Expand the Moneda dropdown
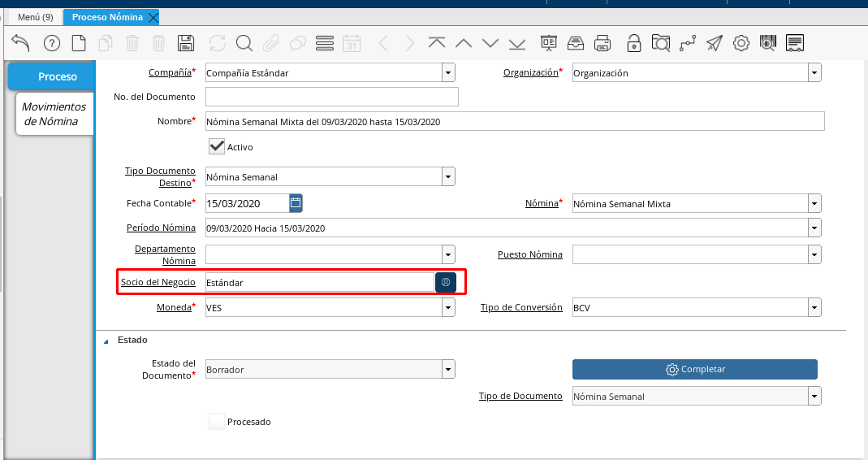 click(448, 307)
